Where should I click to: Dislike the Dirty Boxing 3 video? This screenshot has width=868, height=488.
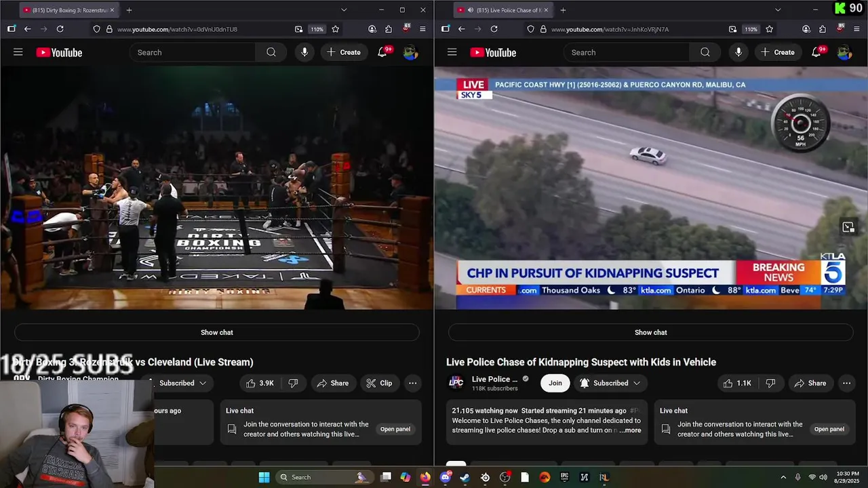coord(293,383)
